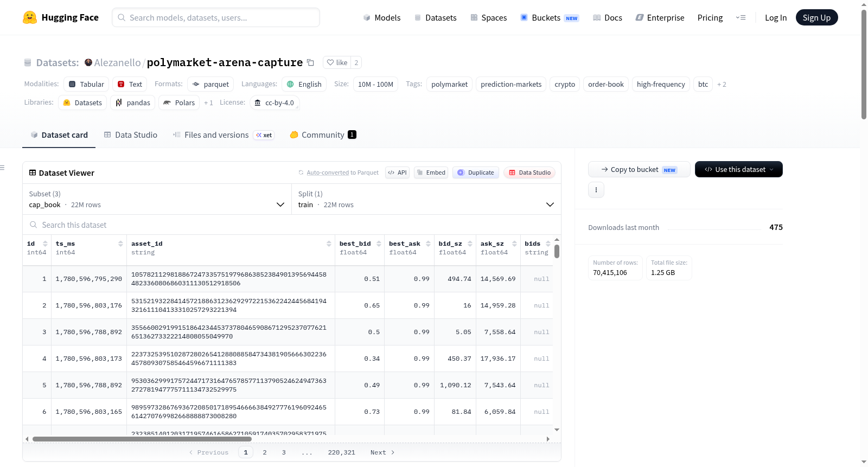Open the Auto-converted link
This screenshot has height=467, width=868.
(328, 172)
